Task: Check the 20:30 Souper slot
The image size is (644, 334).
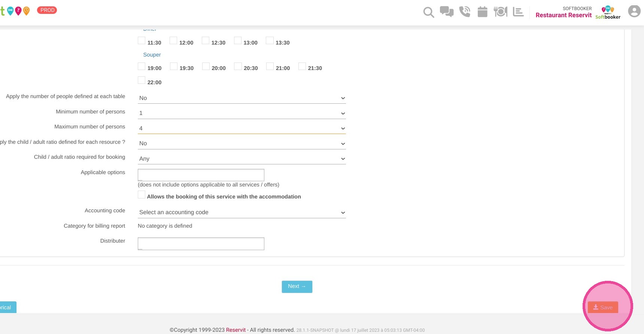Action: tap(238, 66)
